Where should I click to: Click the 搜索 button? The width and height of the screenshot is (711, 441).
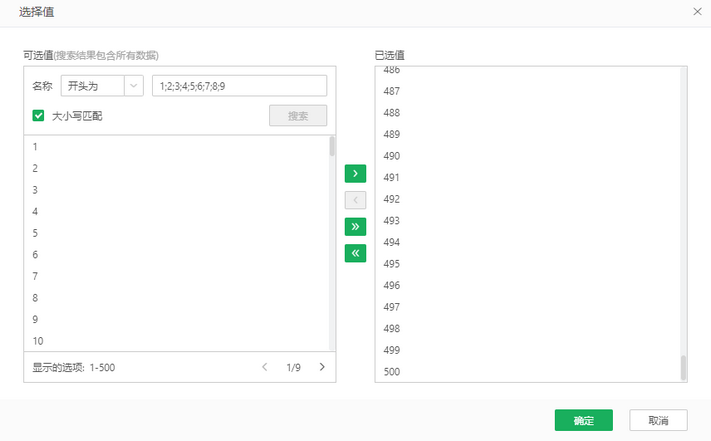coord(298,116)
